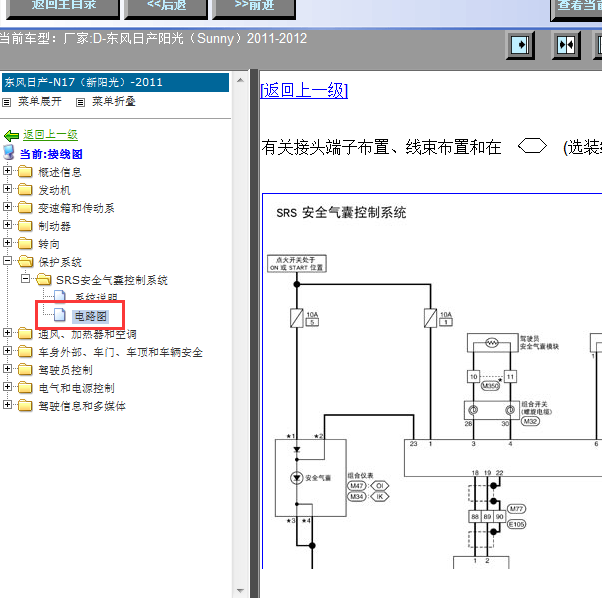This screenshot has width=602, height=598.
Task: Click the 电路图 document icon
Action: [60, 314]
